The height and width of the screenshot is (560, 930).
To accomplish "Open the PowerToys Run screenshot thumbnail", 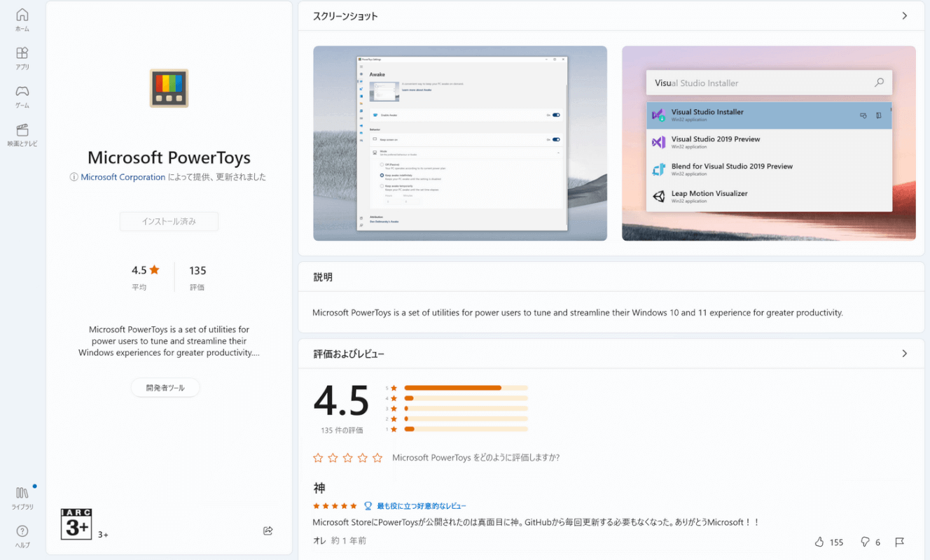I will coord(769,143).
